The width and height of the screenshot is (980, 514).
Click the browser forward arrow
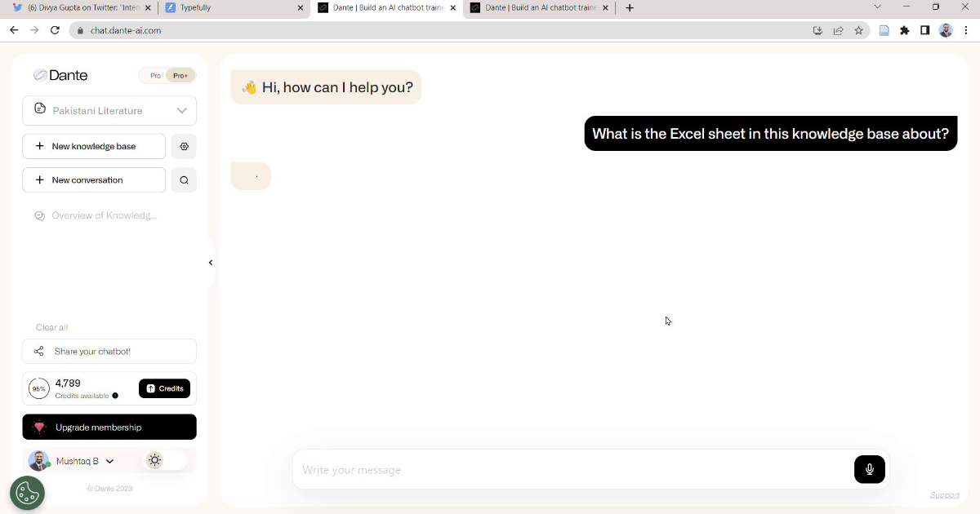pos(34,30)
